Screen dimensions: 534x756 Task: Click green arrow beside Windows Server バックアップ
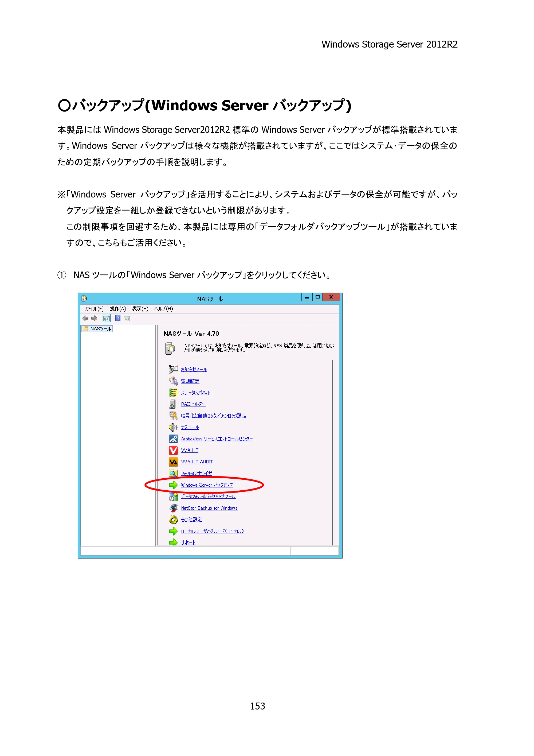[173, 485]
